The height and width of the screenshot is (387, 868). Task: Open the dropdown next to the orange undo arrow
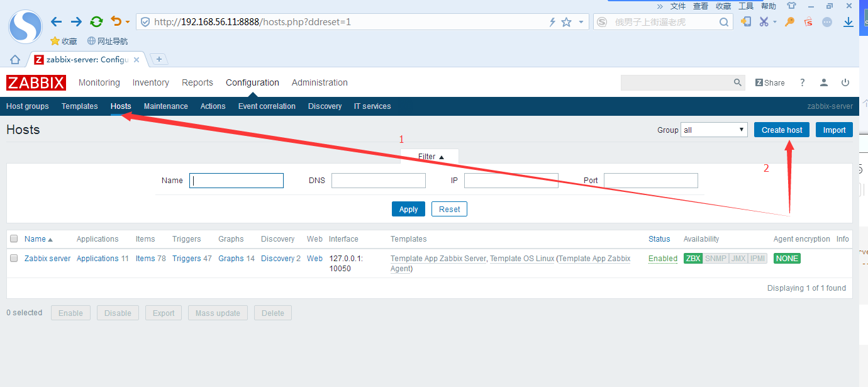coord(128,22)
